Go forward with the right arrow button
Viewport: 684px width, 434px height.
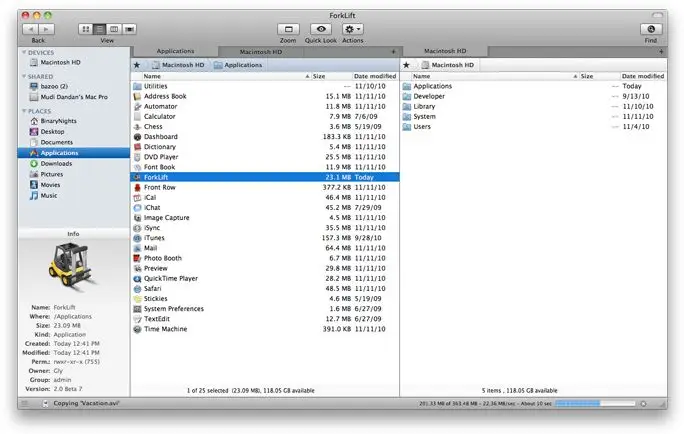click(46, 29)
